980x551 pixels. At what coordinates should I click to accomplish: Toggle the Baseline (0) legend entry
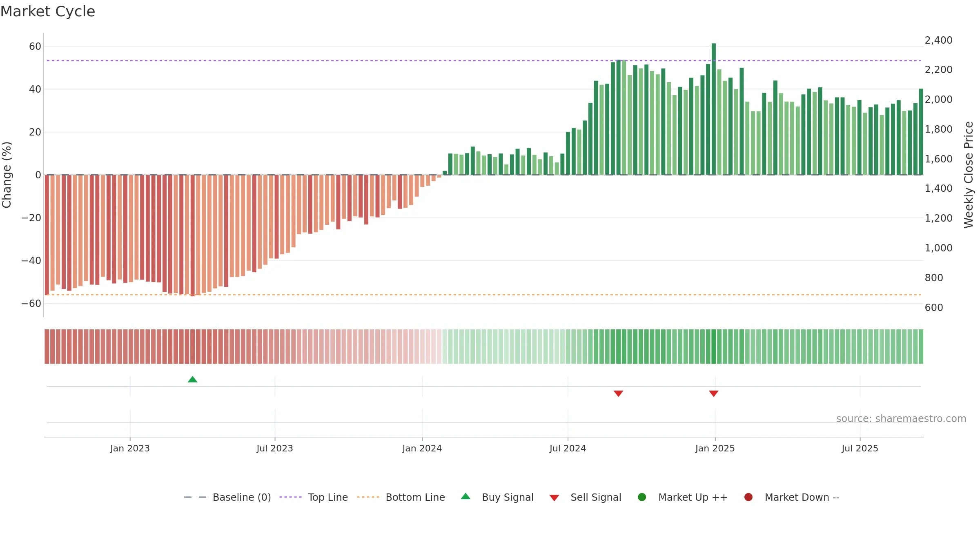point(227,497)
